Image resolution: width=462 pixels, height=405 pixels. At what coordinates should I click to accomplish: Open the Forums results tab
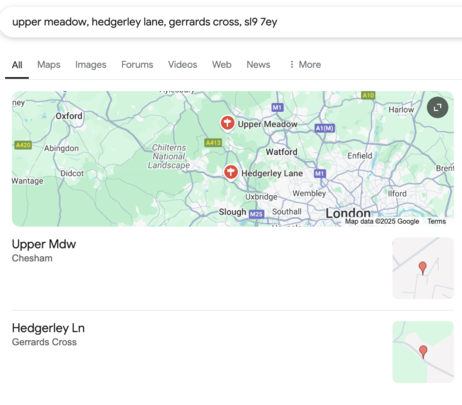137,65
